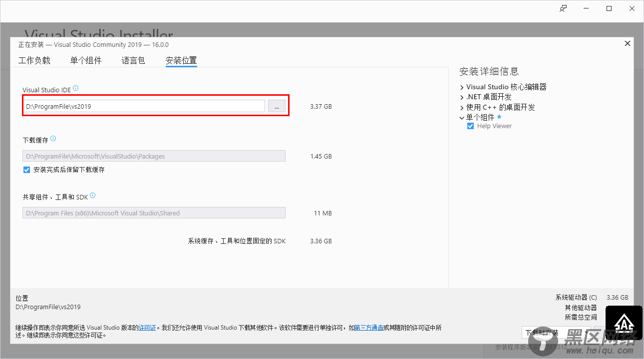Select the 语言包 tab

click(x=133, y=60)
